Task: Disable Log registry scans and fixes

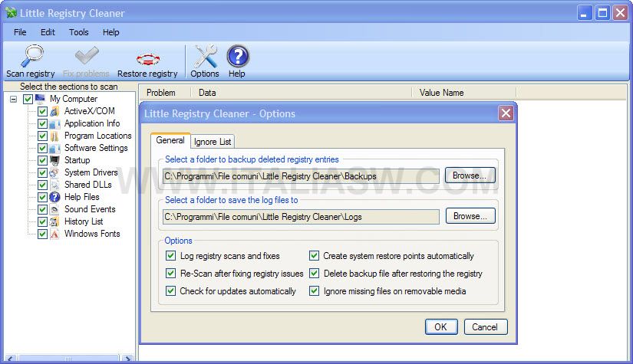Action: pos(171,255)
